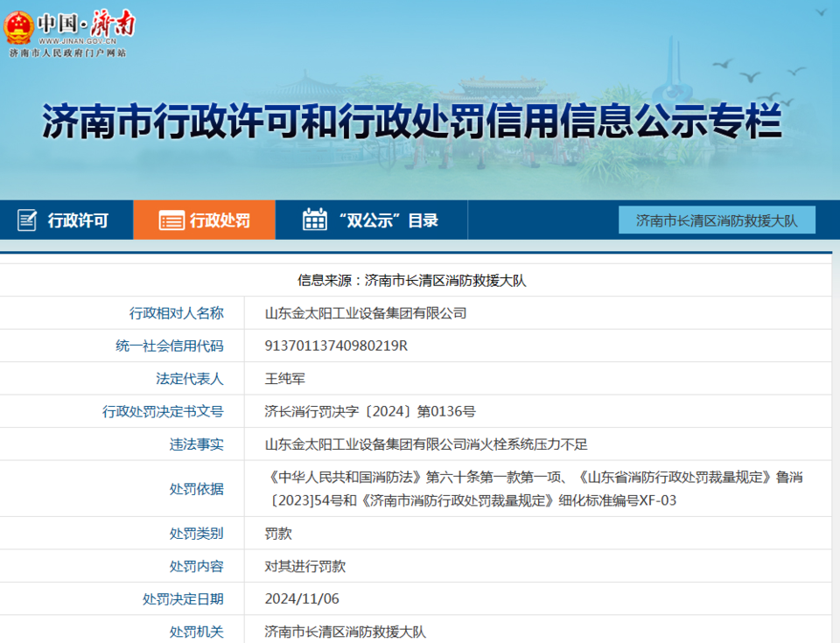840x643 pixels.
Task: Click the 违法事实 description text
Action: 426,444
